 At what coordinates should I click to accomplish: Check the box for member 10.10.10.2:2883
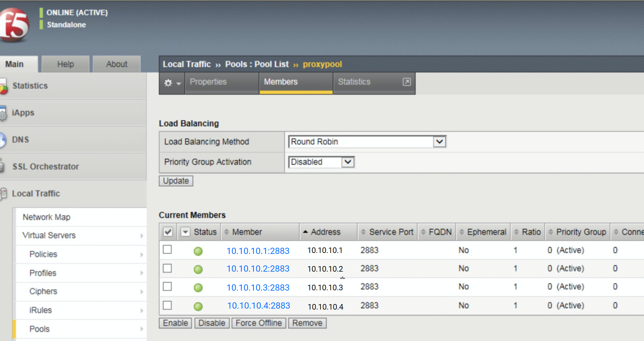coord(167,268)
